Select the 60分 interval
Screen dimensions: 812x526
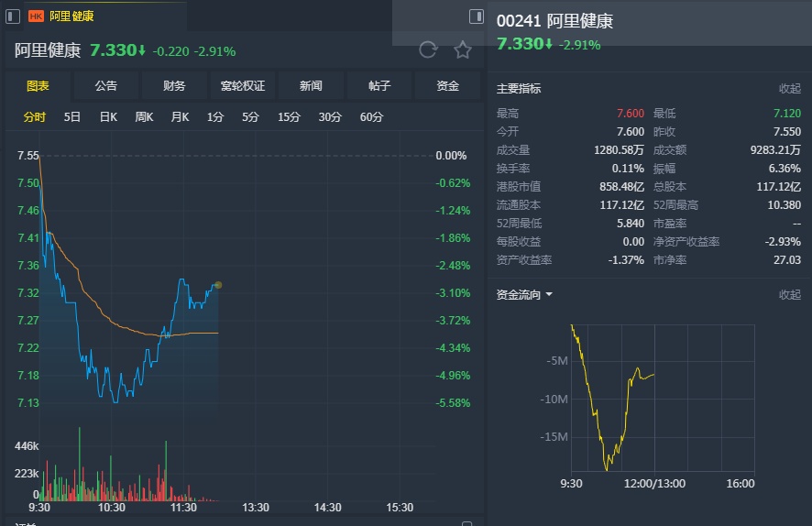click(371, 117)
